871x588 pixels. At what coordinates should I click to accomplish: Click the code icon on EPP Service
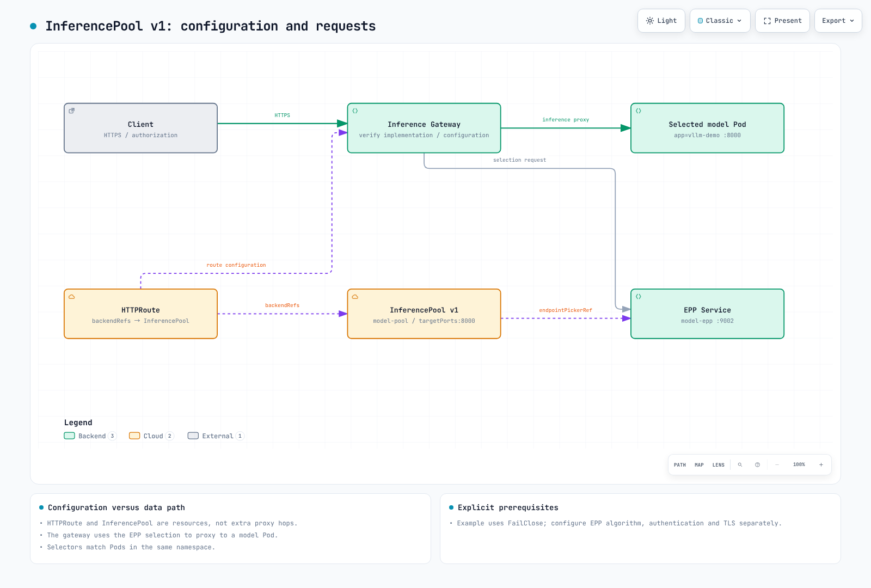point(639,297)
